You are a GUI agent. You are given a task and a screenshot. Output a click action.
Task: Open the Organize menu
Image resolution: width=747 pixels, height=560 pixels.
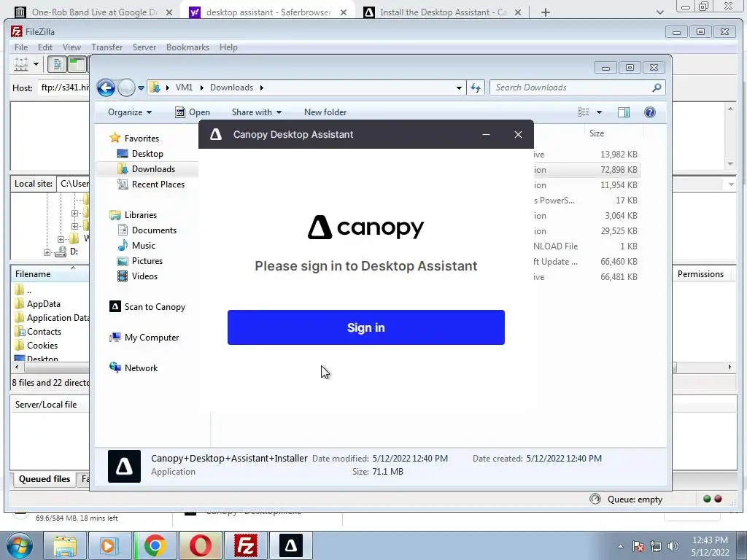[130, 112]
